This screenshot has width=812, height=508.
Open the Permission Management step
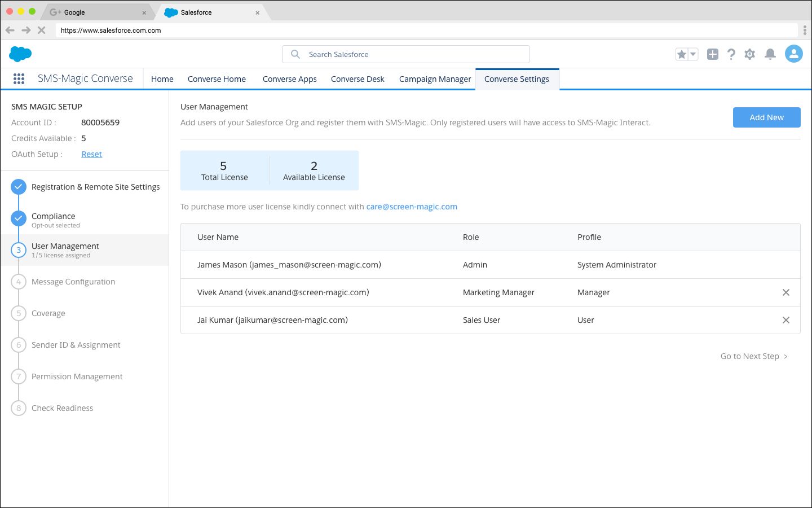(77, 376)
